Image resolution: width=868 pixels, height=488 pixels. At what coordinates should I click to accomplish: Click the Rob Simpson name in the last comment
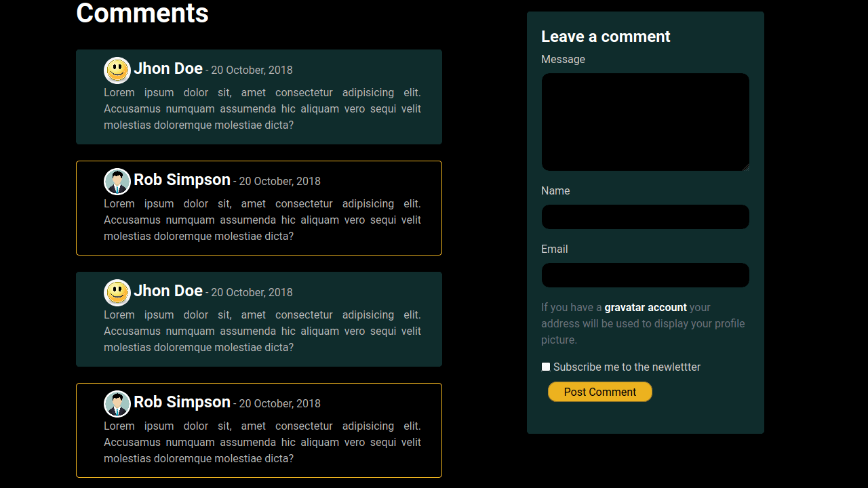tap(182, 402)
